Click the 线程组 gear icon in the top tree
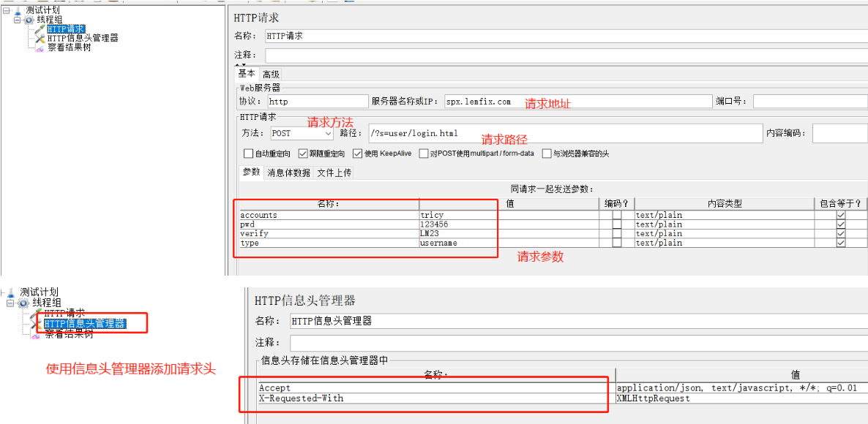Screen dimensions: 868x424 coord(29,20)
